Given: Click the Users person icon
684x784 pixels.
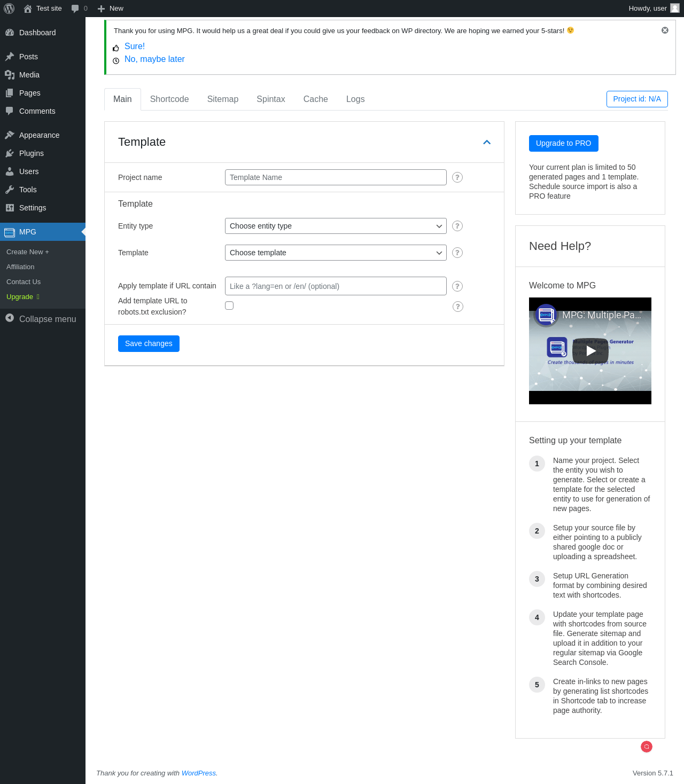Looking at the screenshot, I should click(10, 171).
